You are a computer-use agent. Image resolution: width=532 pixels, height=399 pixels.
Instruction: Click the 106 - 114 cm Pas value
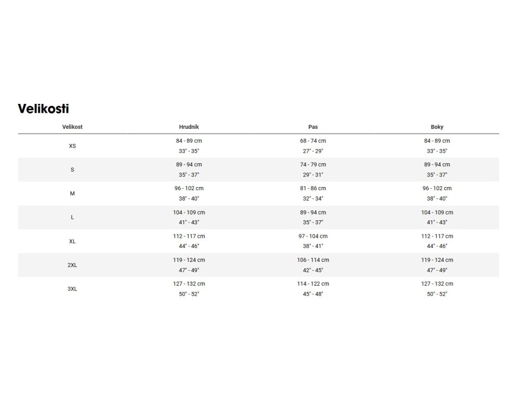tap(313, 260)
